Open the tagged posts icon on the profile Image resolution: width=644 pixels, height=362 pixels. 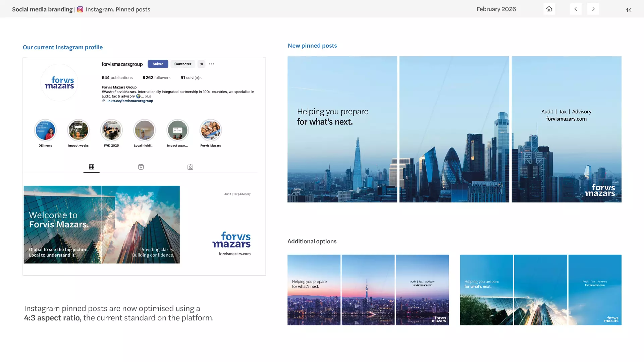[x=190, y=167]
